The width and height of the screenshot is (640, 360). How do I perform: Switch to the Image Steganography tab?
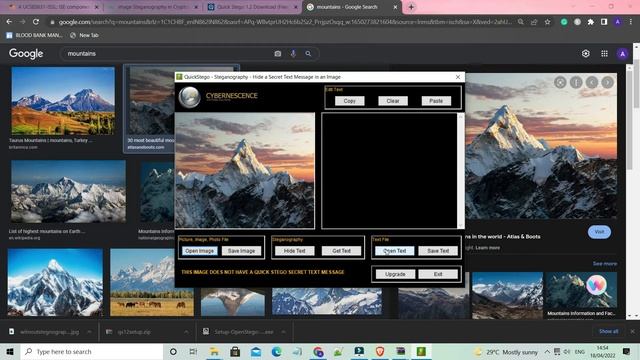[x=153, y=7]
